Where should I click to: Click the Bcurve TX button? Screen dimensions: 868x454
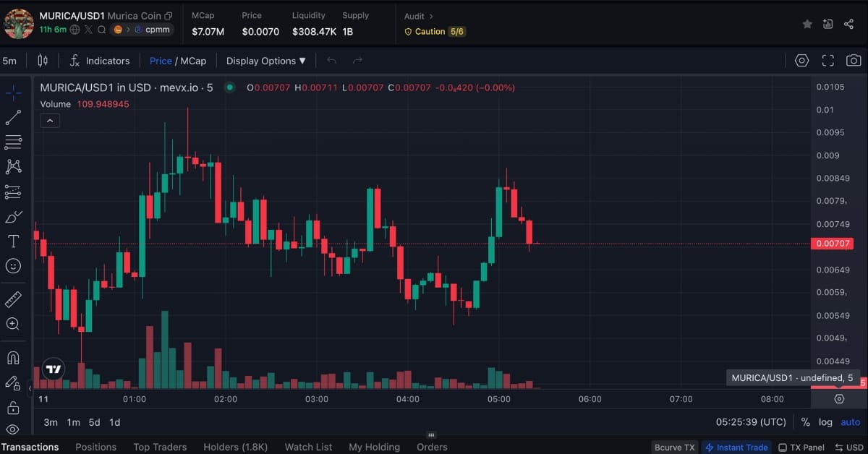pyautogui.click(x=676, y=447)
